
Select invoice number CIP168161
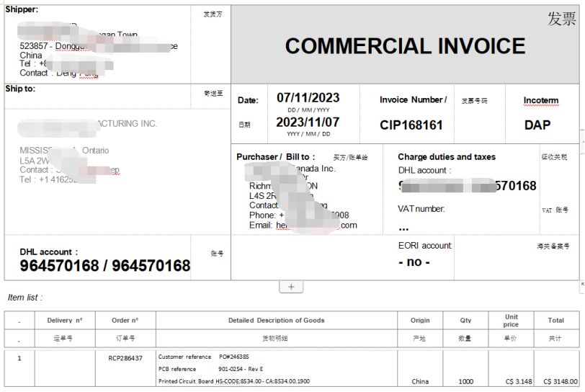point(411,125)
